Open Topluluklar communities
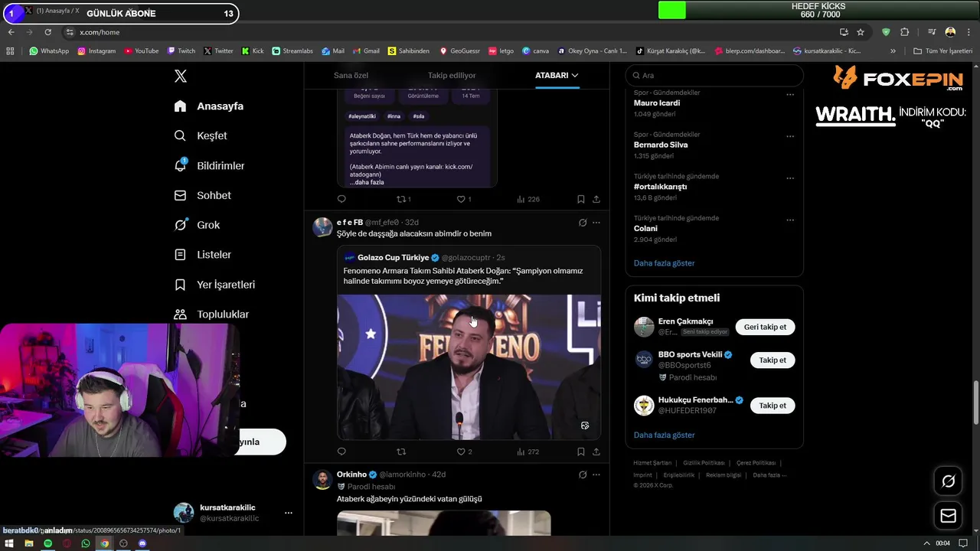The width and height of the screenshot is (980, 551). 211,314
